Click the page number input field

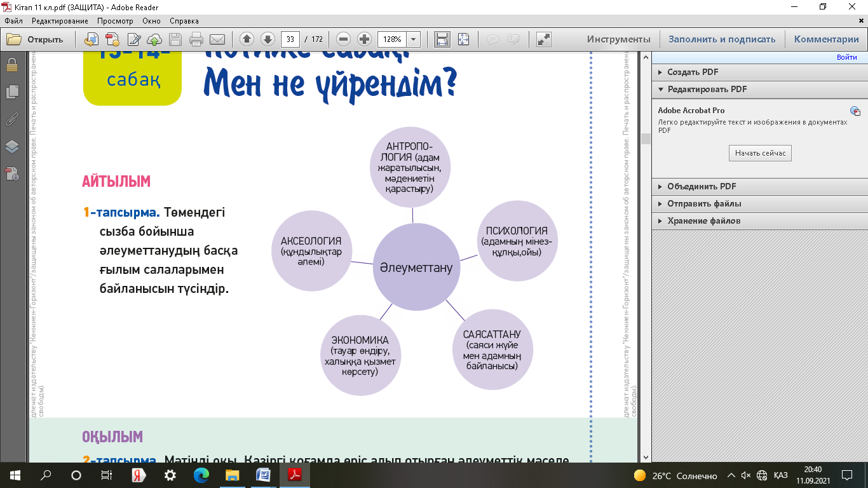click(x=290, y=39)
